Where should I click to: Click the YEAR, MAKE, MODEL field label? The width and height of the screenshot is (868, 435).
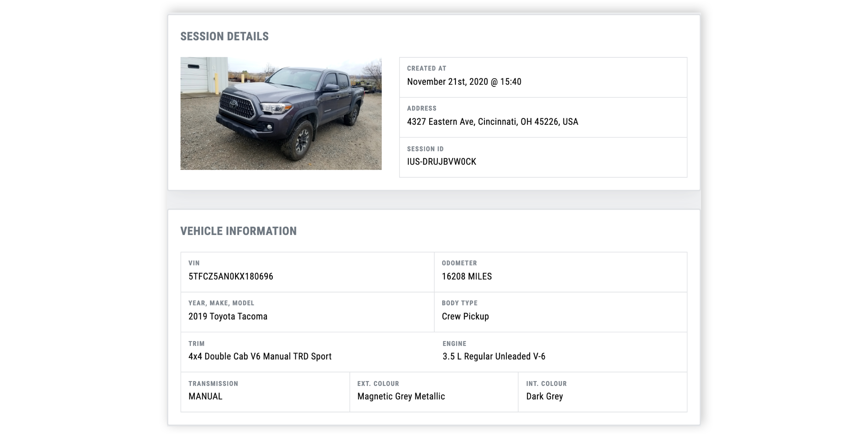[221, 303]
